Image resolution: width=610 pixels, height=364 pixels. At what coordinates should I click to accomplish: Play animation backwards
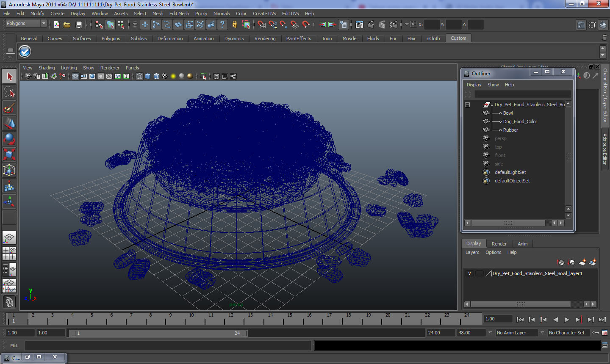(555, 320)
